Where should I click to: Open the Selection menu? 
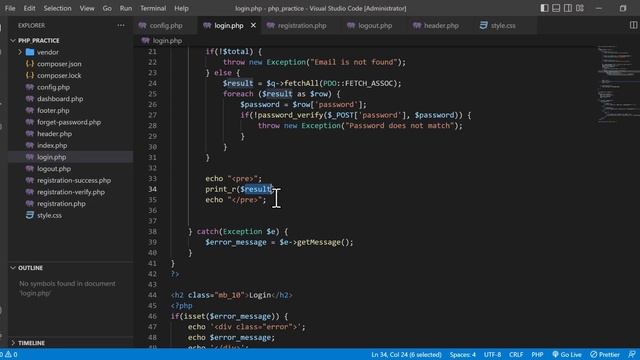(x=57, y=8)
